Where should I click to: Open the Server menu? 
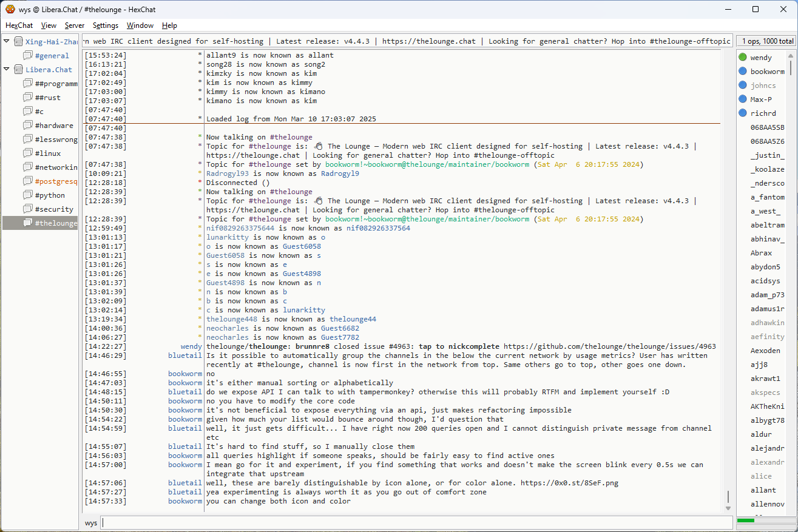pos(75,25)
